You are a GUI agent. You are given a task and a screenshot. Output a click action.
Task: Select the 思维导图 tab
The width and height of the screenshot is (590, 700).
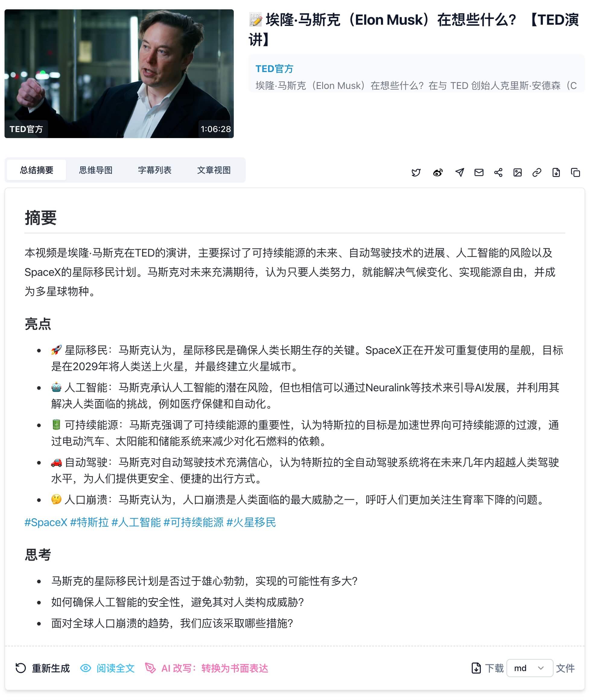(96, 171)
